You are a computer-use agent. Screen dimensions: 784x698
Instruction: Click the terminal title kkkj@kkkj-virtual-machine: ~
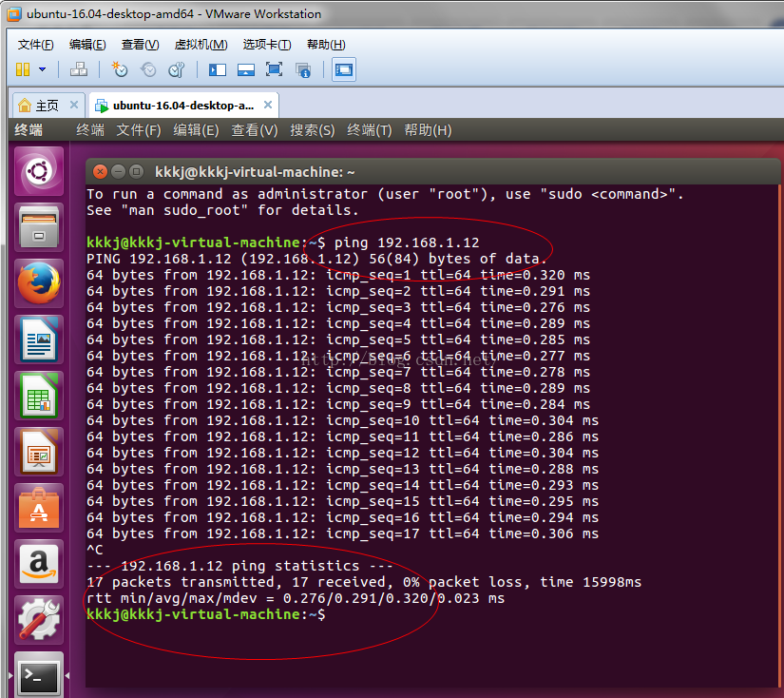(255, 172)
